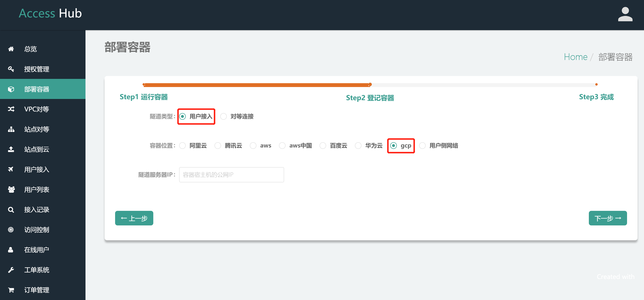
Task: Open 订单管理 in the sidebar
Action: coord(43,290)
